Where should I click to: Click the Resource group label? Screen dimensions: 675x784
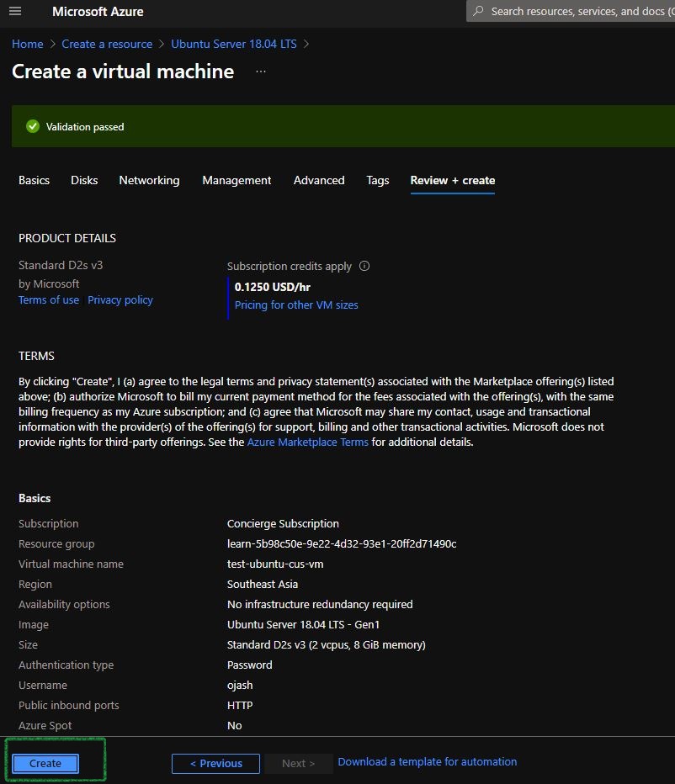click(56, 543)
